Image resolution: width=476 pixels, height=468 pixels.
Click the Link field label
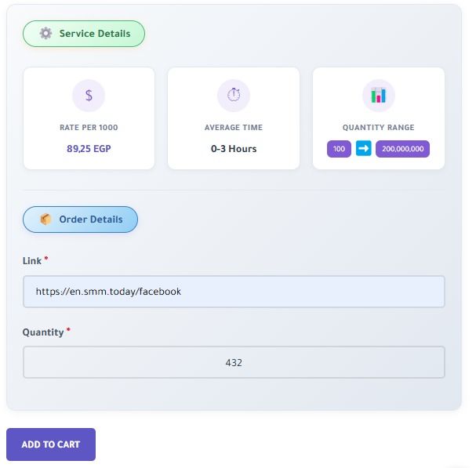(x=32, y=260)
